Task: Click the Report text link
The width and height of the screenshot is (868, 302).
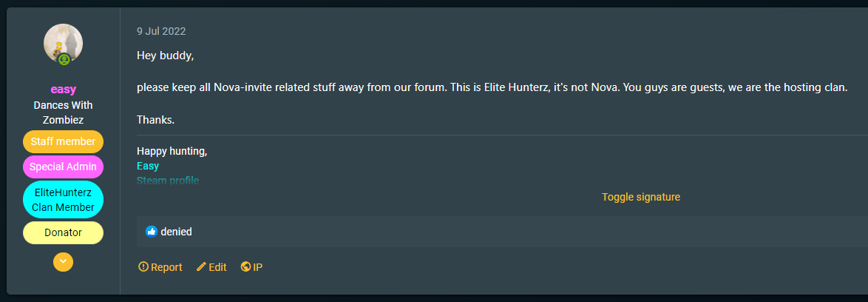Action: (x=166, y=267)
